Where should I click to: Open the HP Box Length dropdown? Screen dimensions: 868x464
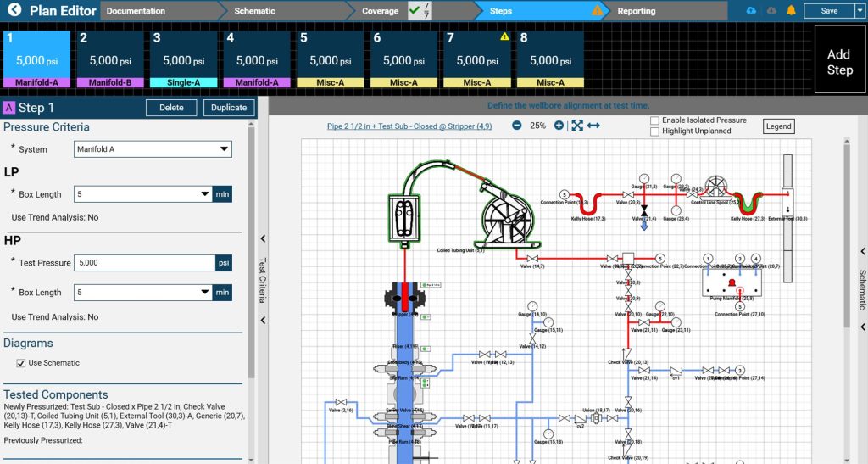coord(142,292)
